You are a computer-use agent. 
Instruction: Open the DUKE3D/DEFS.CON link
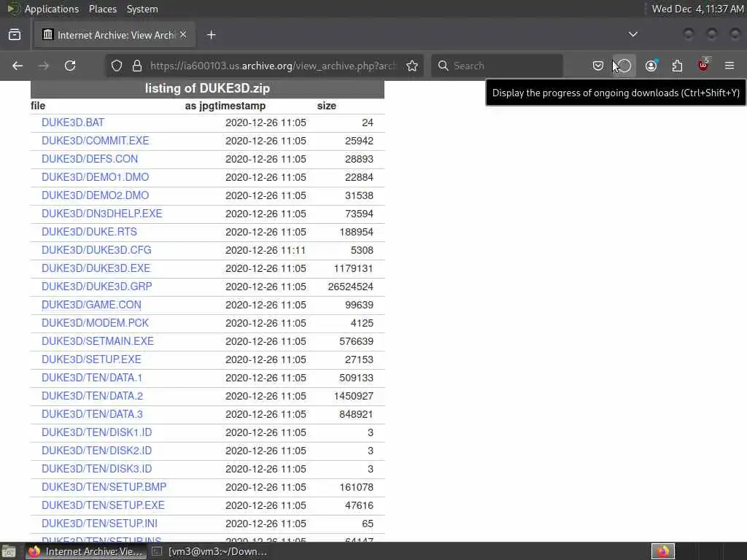(90, 159)
